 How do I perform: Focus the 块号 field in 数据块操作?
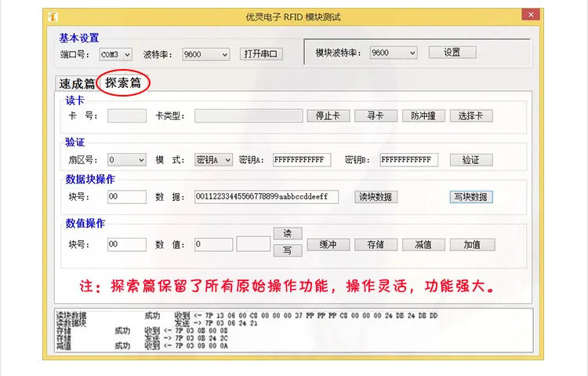tap(127, 197)
